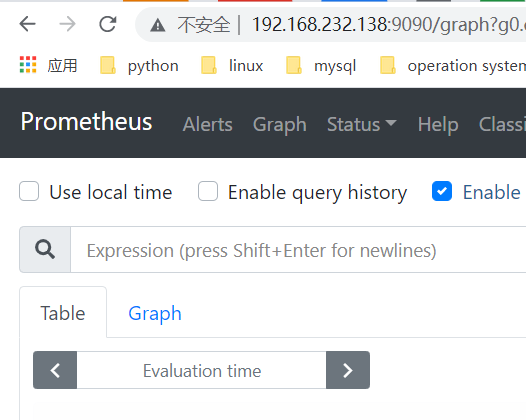The height and width of the screenshot is (420, 526).
Task: Click the magnifier search icon beside expression box
Action: [x=45, y=250]
